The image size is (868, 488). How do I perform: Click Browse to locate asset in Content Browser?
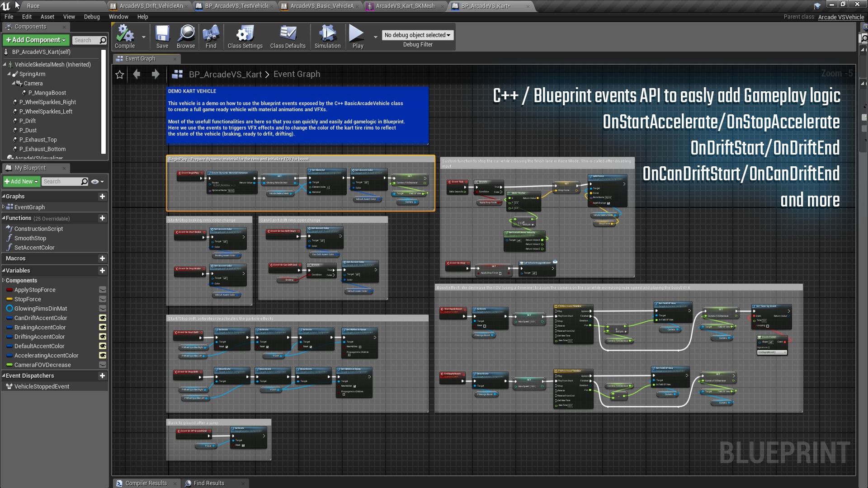pyautogui.click(x=185, y=36)
